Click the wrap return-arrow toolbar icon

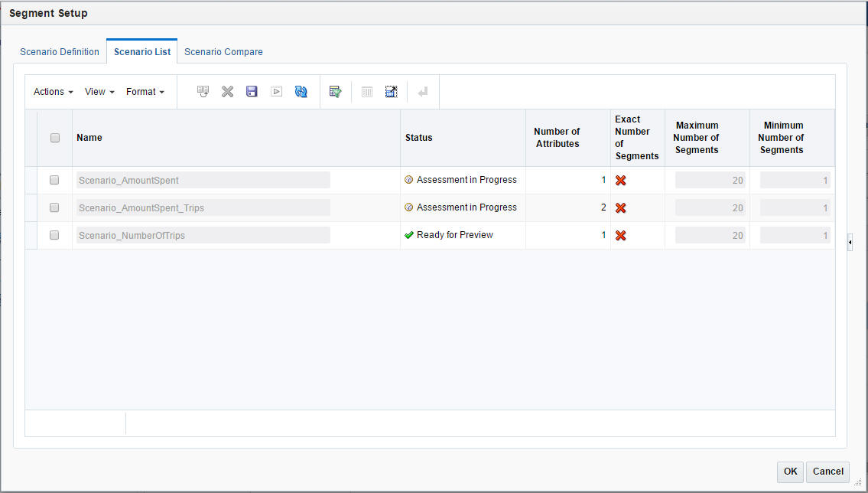click(423, 91)
